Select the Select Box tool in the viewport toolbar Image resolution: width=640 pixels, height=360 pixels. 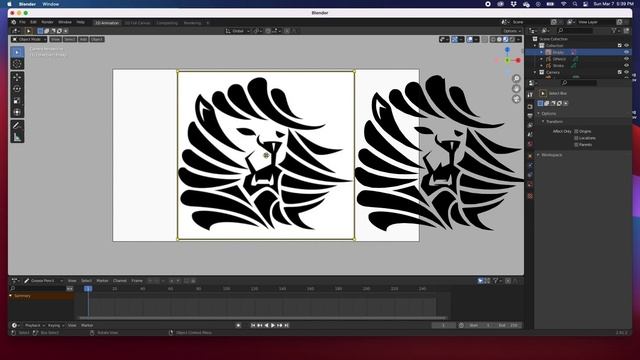point(17,52)
